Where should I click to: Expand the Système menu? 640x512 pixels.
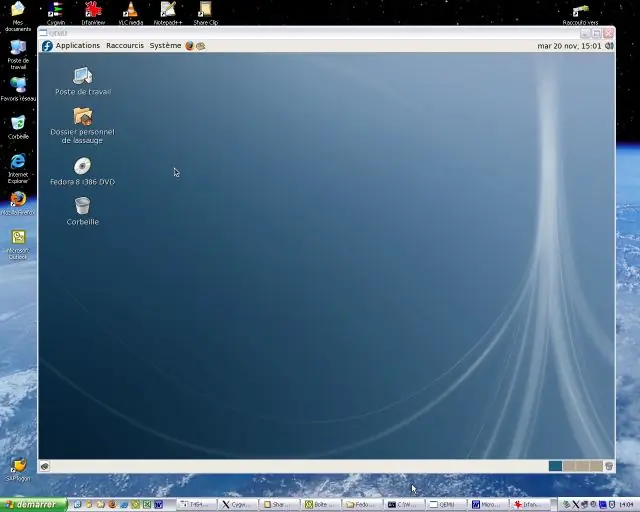point(165,45)
